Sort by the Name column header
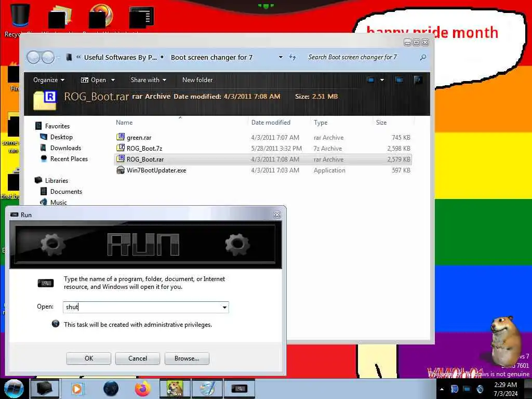Viewport: 532px width, 399px height. pos(124,123)
